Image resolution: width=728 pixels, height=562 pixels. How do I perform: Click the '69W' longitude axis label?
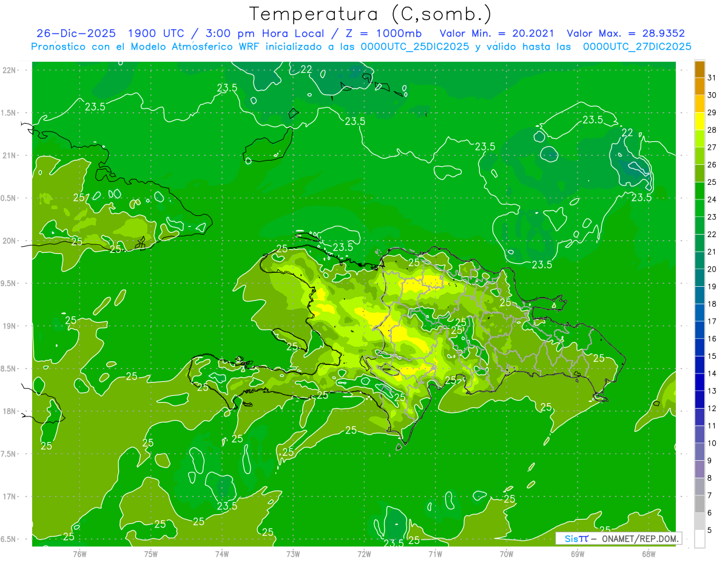click(577, 554)
